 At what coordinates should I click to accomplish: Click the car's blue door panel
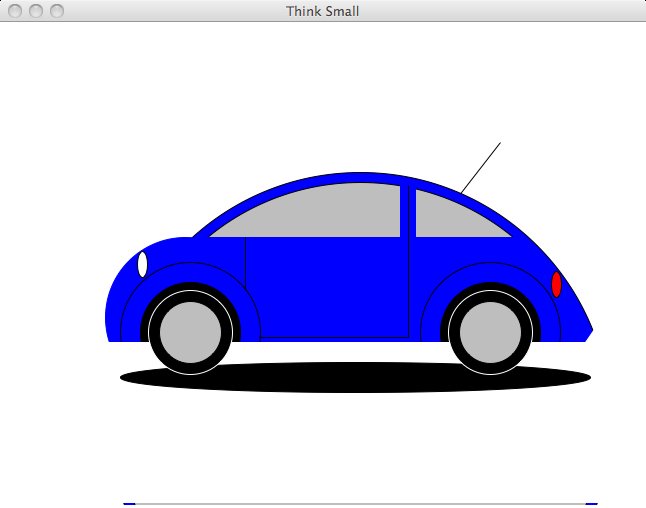(327, 287)
